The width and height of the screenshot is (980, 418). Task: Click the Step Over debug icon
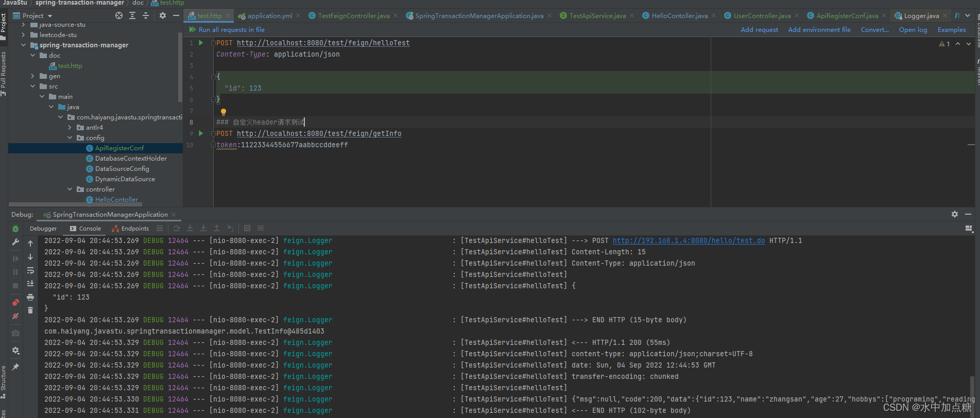[177, 228]
